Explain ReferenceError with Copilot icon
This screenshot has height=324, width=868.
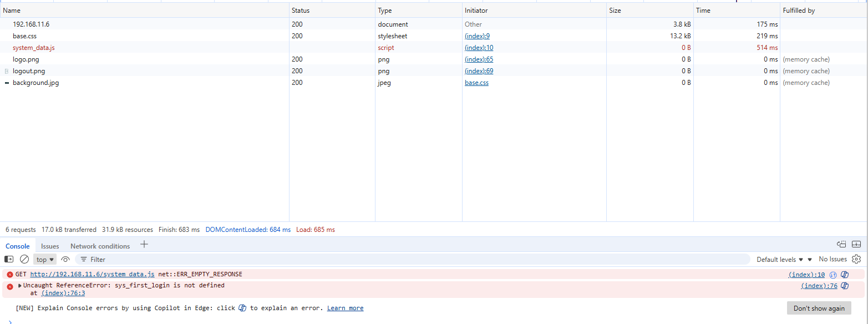coord(845,286)
